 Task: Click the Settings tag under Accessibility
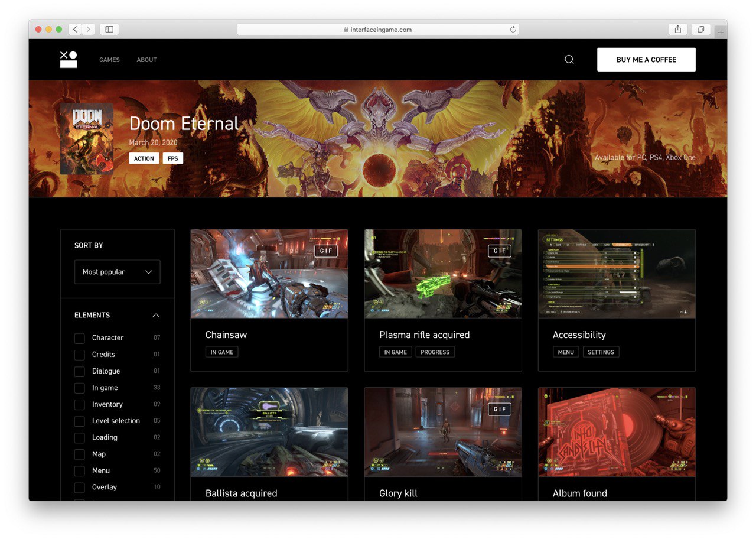pos(601,352)
